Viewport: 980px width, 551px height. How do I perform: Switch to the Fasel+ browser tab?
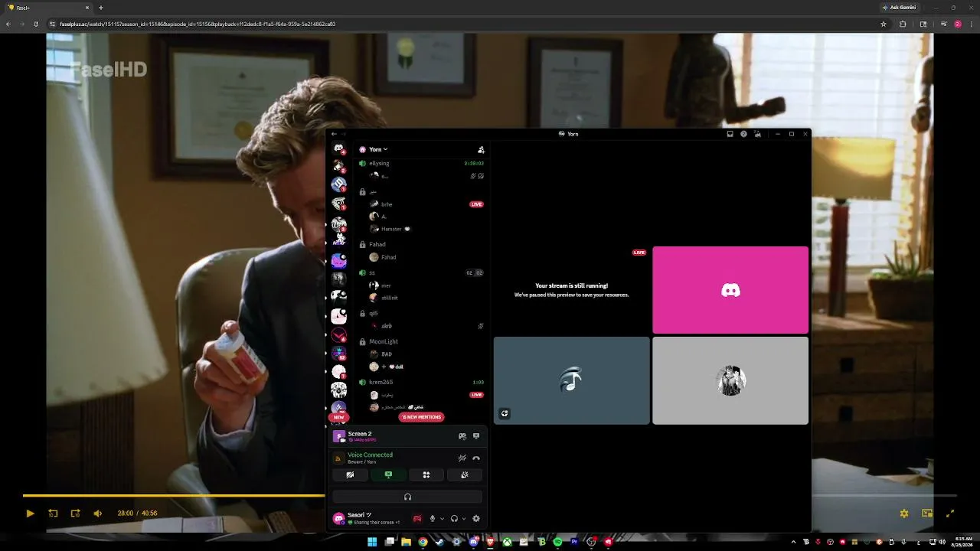[47, 8]
